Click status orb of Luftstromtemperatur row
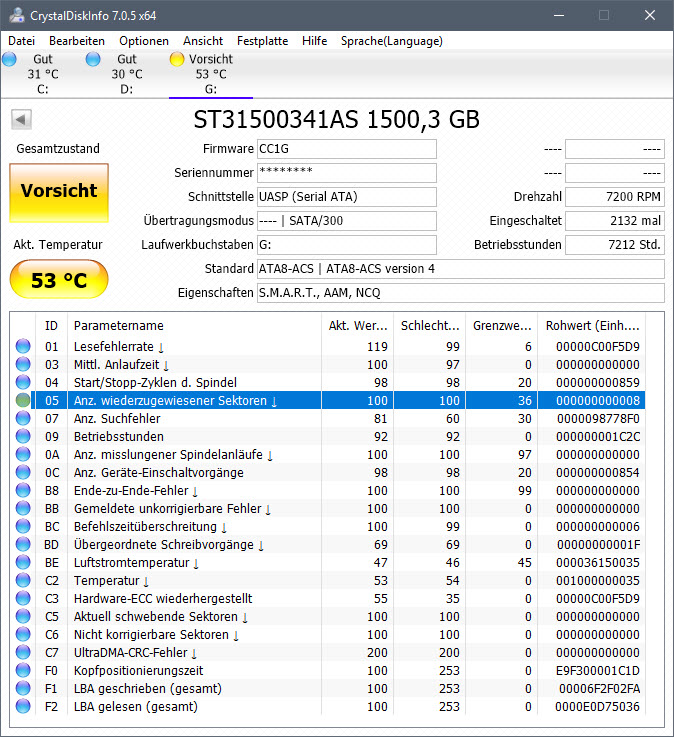The width and height of the screenshot is (674, 737). (x=23, y=562)
